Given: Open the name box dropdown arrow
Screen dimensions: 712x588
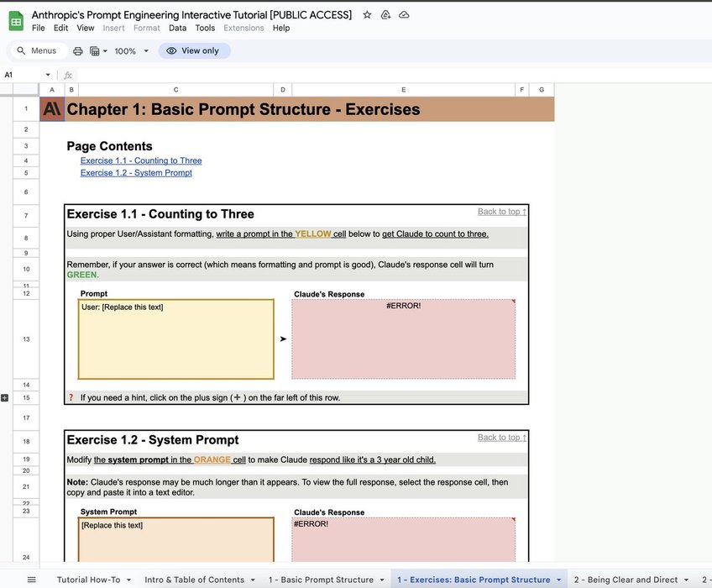Looking at the screenshot, I should pos(48,75).
